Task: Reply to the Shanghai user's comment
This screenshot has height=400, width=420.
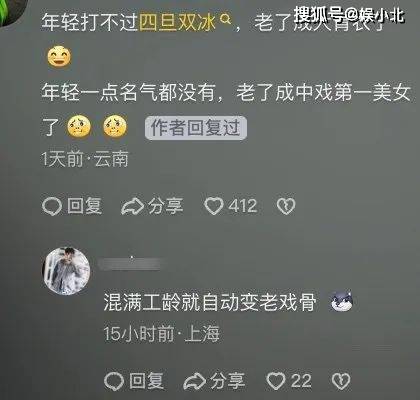Action: tap(134, 381)
